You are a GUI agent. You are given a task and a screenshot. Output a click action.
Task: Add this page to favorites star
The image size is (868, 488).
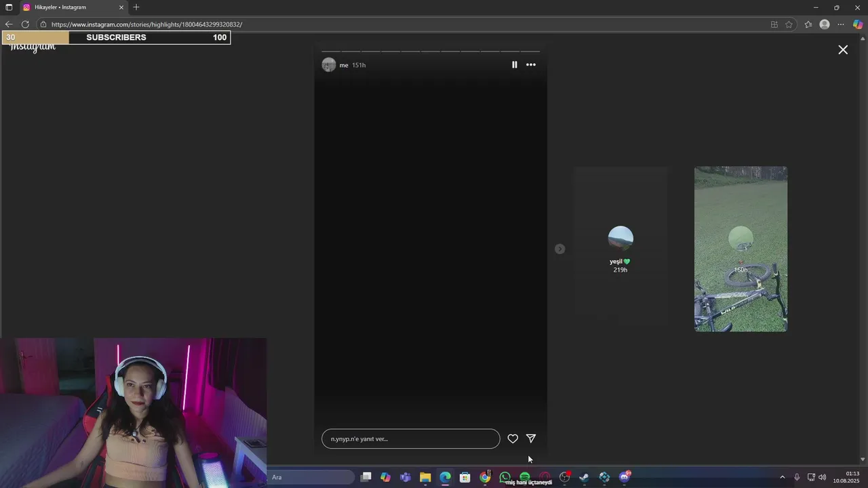pos(789,24)
